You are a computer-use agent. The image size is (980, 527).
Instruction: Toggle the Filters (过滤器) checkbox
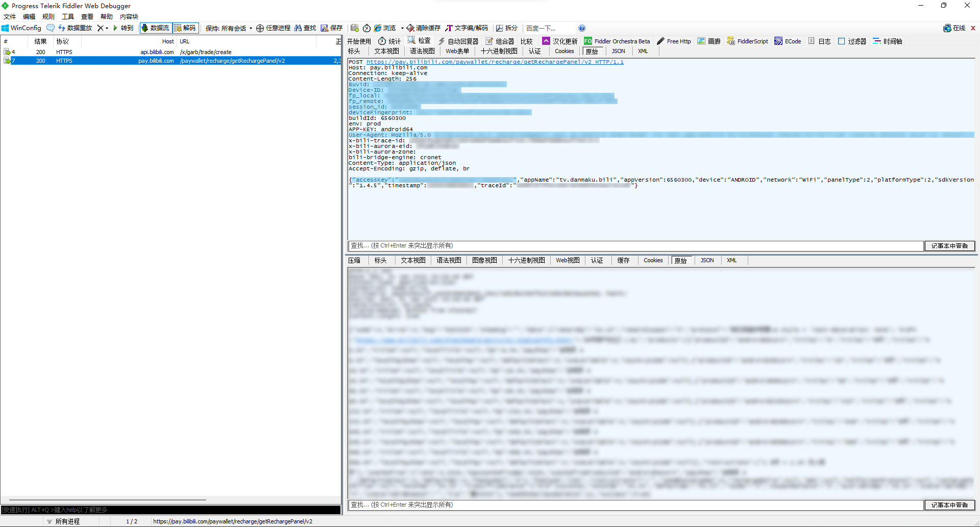(842, 41)
